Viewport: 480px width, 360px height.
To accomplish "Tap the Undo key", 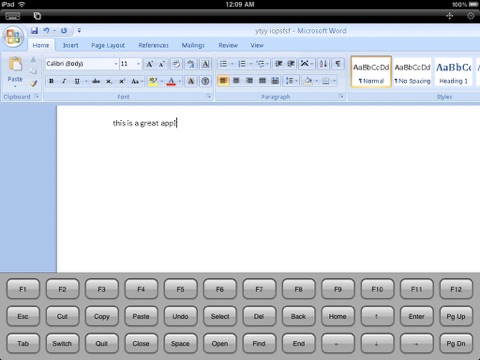I will (180, 316).
